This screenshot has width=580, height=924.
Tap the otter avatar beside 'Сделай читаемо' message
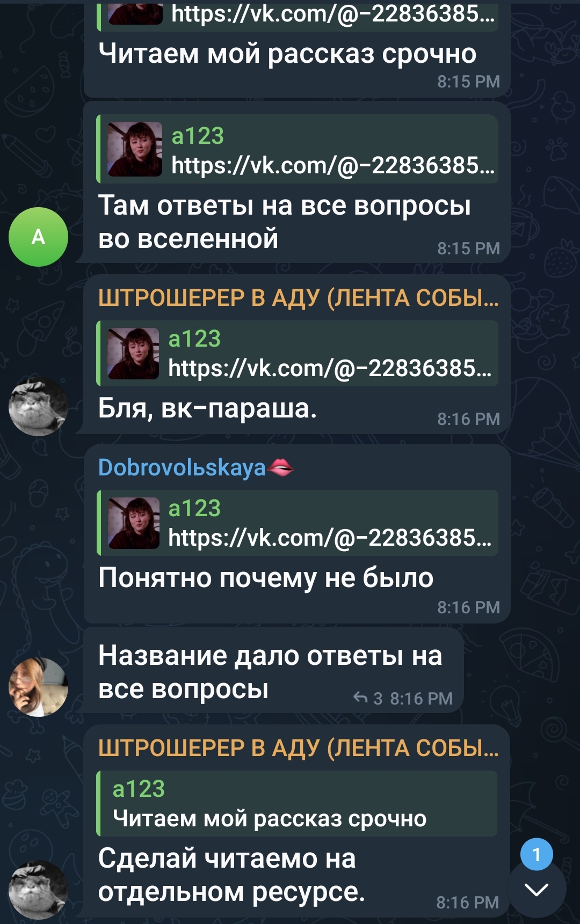click(38, 890)
